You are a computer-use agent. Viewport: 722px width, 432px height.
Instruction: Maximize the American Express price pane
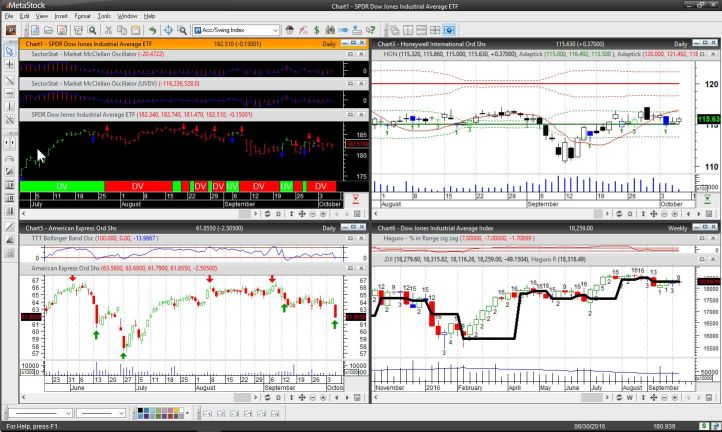350,268
